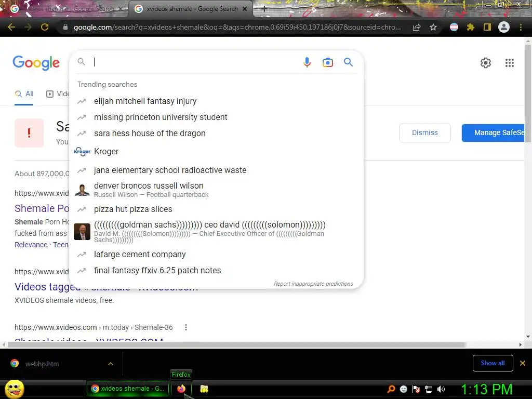The image size is (532, 399).
Task: Submit search with the blue magnifier icon
Action: (x=348, y=62)
